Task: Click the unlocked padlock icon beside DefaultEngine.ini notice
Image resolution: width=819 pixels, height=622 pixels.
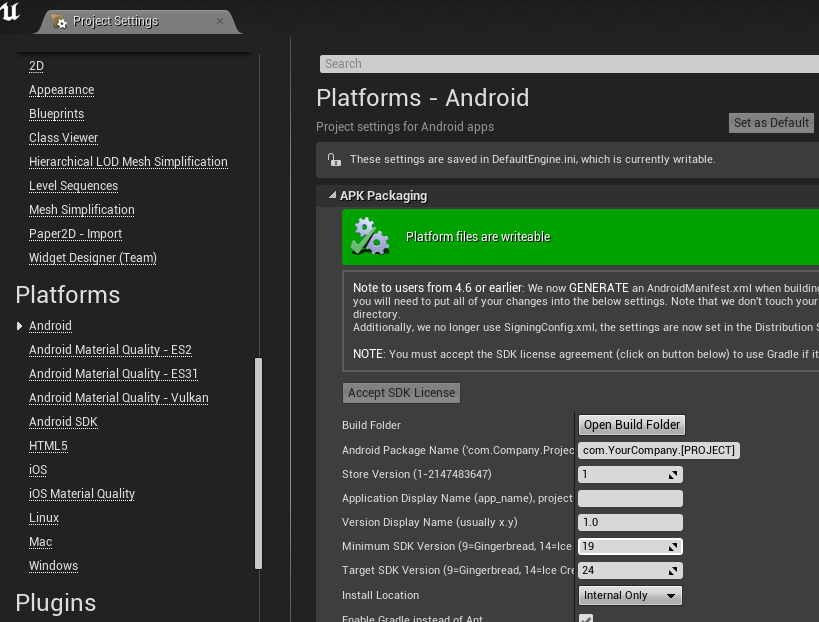Action: (x=334, y=159)
